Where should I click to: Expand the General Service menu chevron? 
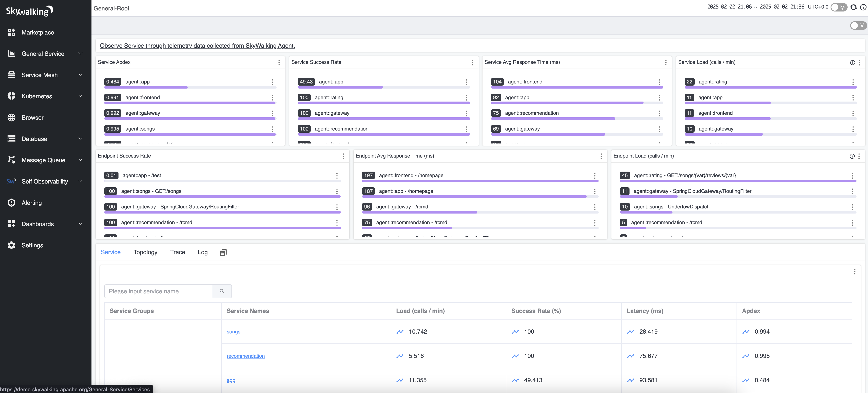click(x=80, y=53)
